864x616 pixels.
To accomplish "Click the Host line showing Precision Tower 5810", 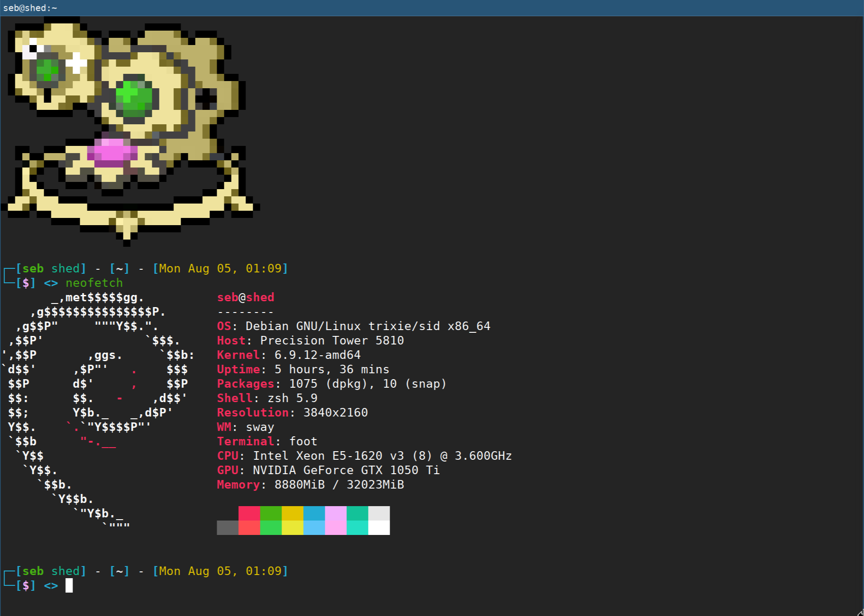I will (x=310, y=340).
